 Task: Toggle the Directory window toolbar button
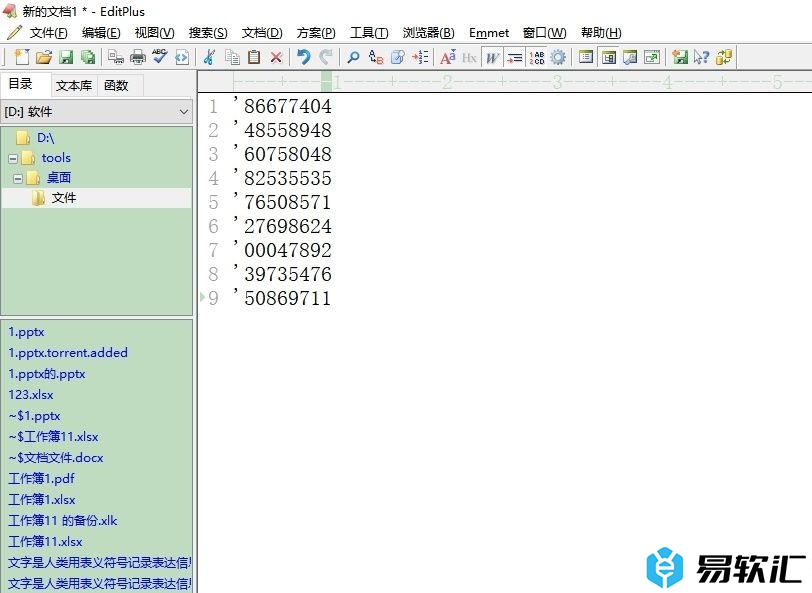pyautogui.click(x=608, y=57)
